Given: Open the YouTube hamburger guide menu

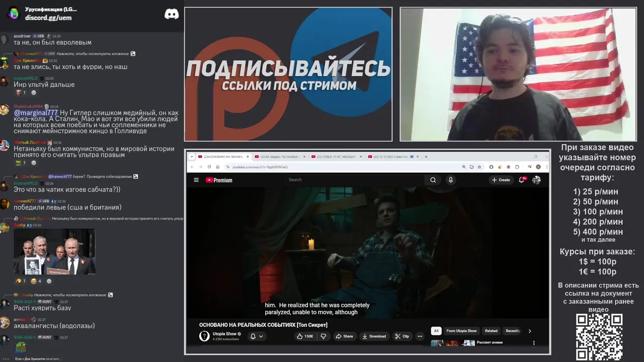Looking at the screenshot, I should coord(196,180).
